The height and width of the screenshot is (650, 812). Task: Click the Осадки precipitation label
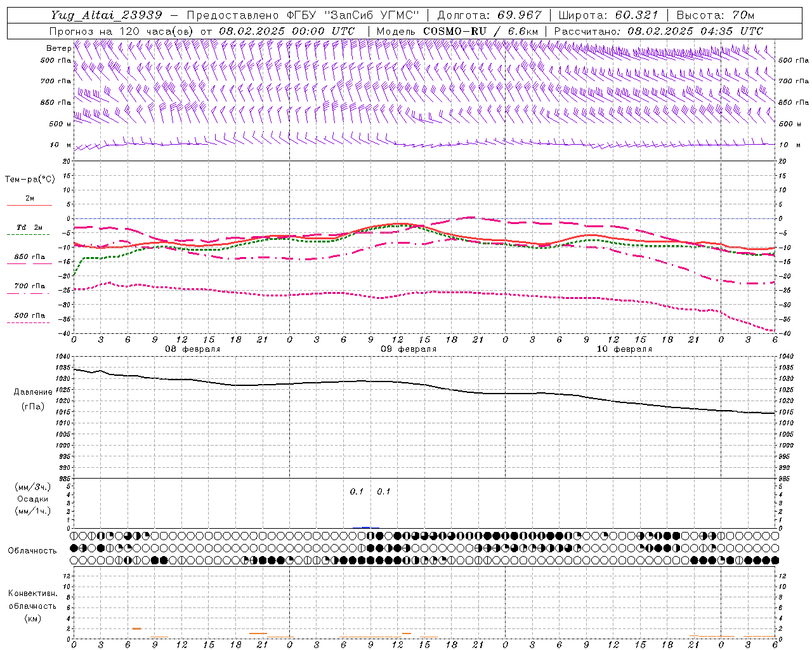[32, 499]
